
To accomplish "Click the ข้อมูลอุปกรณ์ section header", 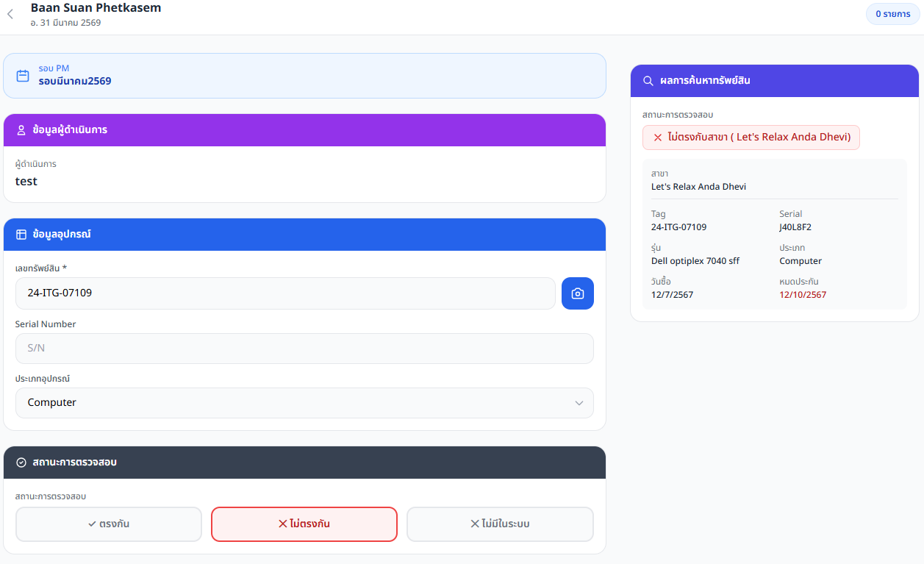I will tap(304, 235).
